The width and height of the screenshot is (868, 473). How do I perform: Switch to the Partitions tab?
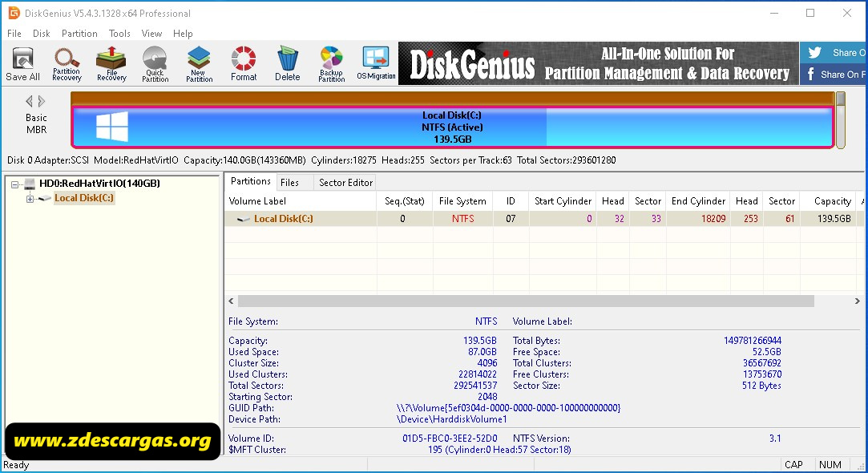pyautogui.click(x=250, y=181)
